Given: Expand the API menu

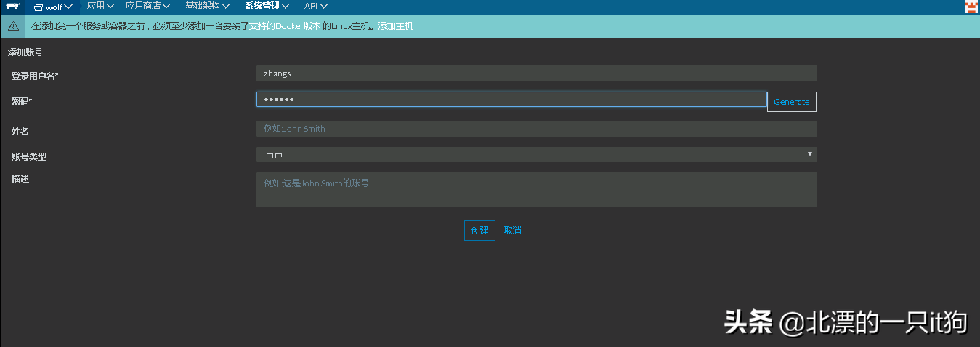Looking at the screenshot, I should [316, 6].
